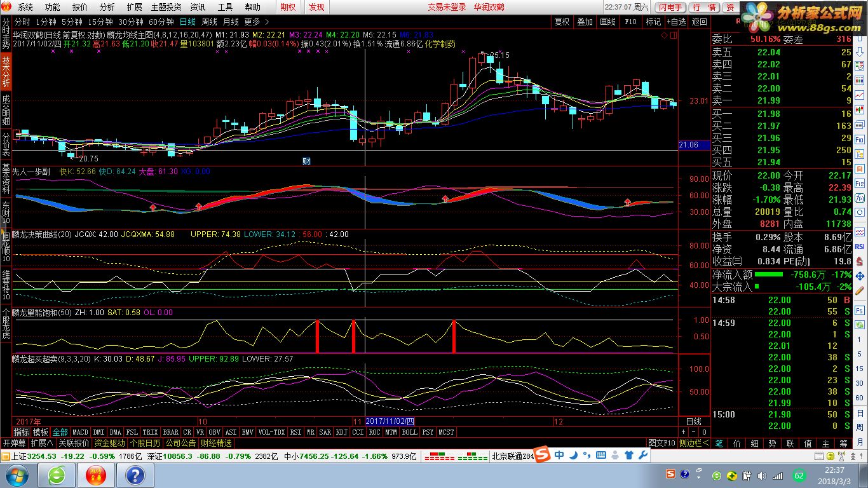Collapse the sidebar via 侧边栏<

(x=694, y=443)
